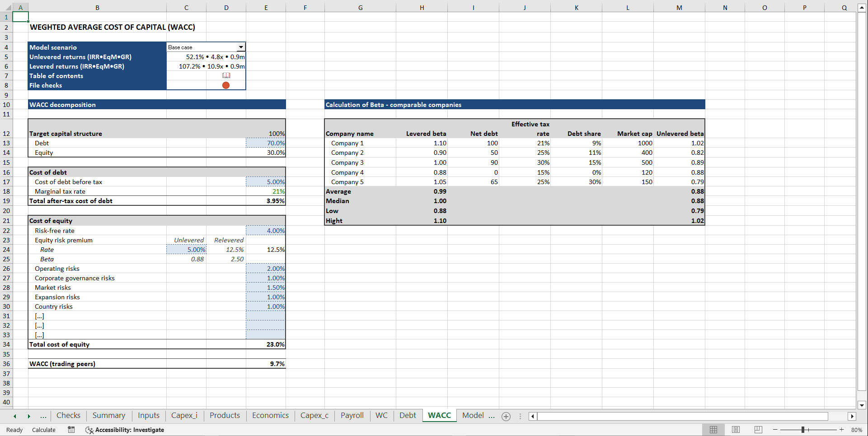Image resolution: width=868 pixels, height=436 pixels.
Task: Click the 80% zoom level button
Action: 857,430
